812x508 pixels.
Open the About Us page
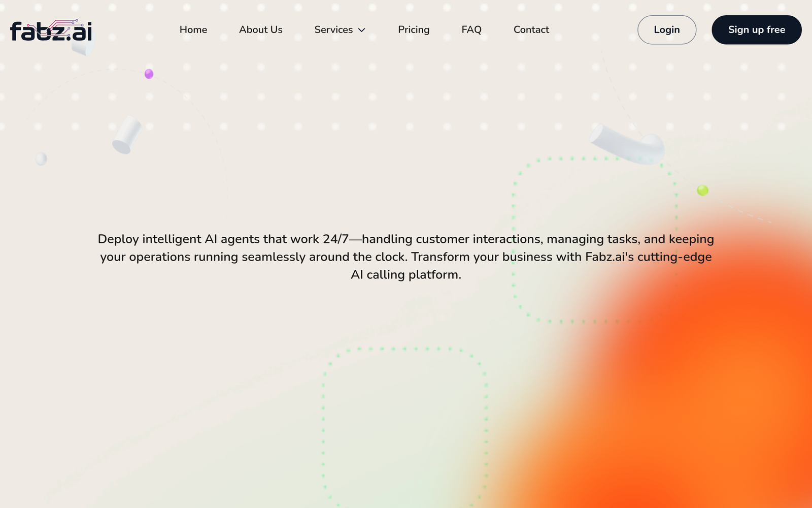[x=261, y=29]
